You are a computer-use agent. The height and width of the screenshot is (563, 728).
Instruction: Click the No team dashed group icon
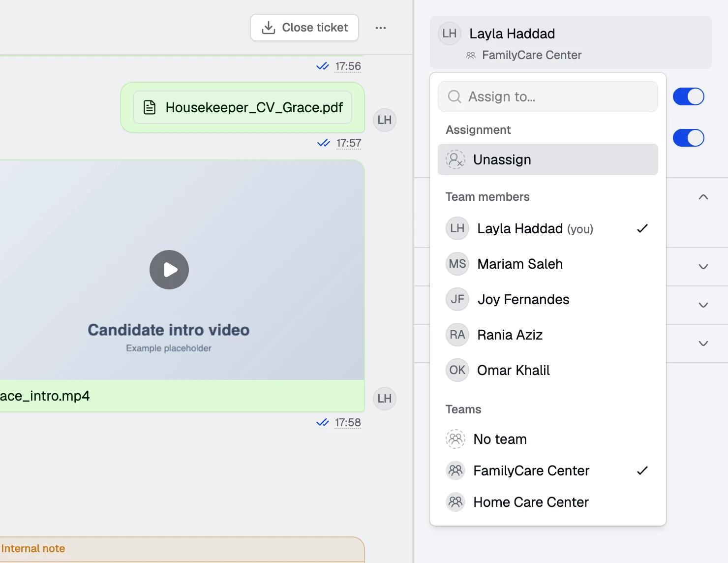[455, 439]
